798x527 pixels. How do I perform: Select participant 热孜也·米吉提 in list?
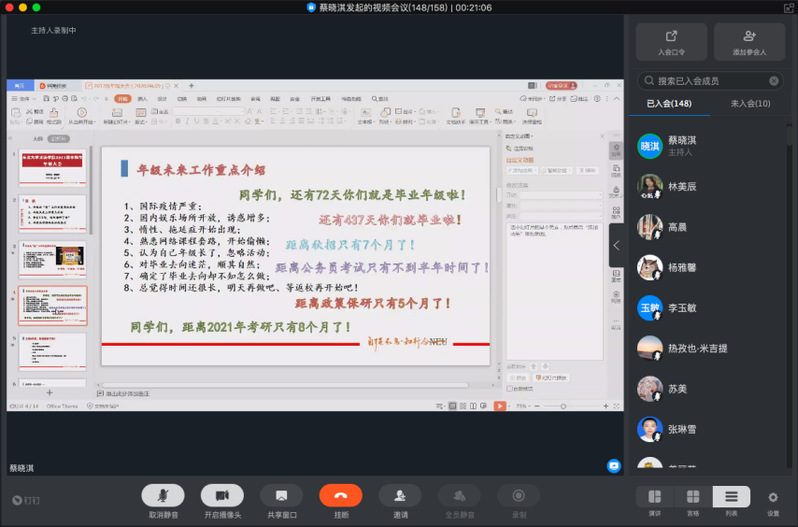[x=710, y=348]
